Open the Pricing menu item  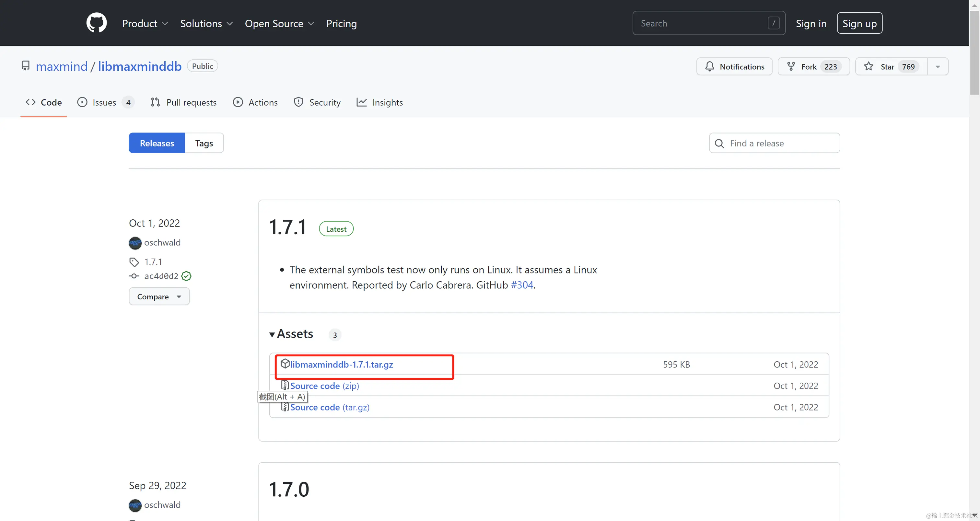[x=341, y=23]
